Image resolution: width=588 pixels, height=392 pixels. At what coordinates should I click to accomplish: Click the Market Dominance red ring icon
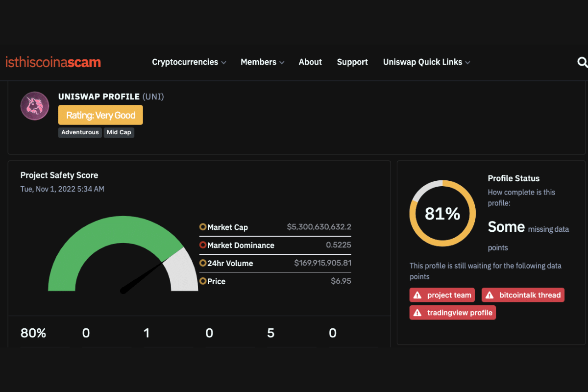click(203, 245)
